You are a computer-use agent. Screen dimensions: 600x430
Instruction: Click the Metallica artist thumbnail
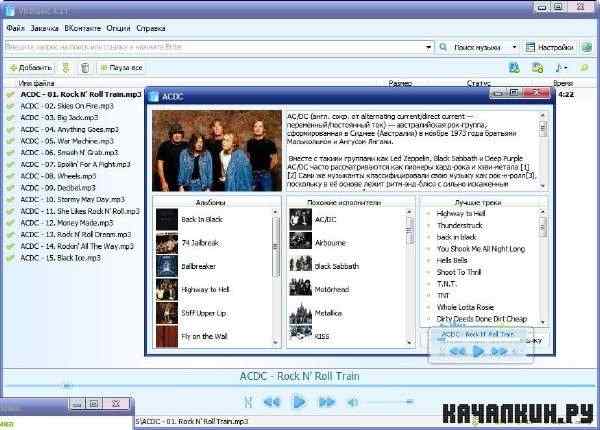point(300,313)
